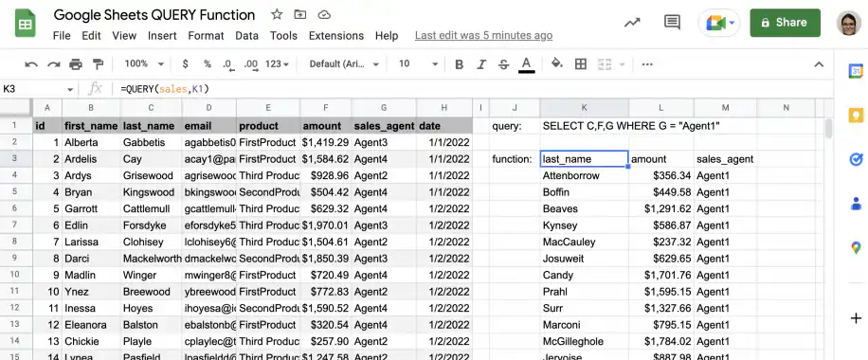Screen dimensions: 868x360
Task: Open the Format menu
Action: pos(206,36)
